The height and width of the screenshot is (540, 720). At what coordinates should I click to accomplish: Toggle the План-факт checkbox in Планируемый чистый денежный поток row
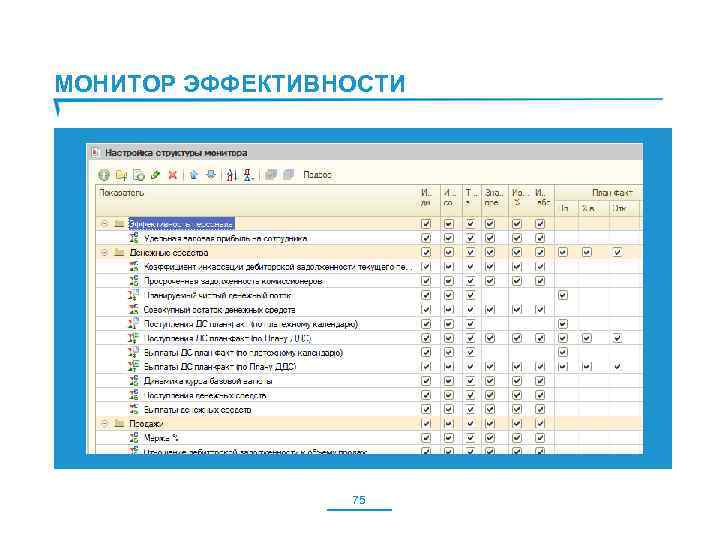click(x=563, y=295)
